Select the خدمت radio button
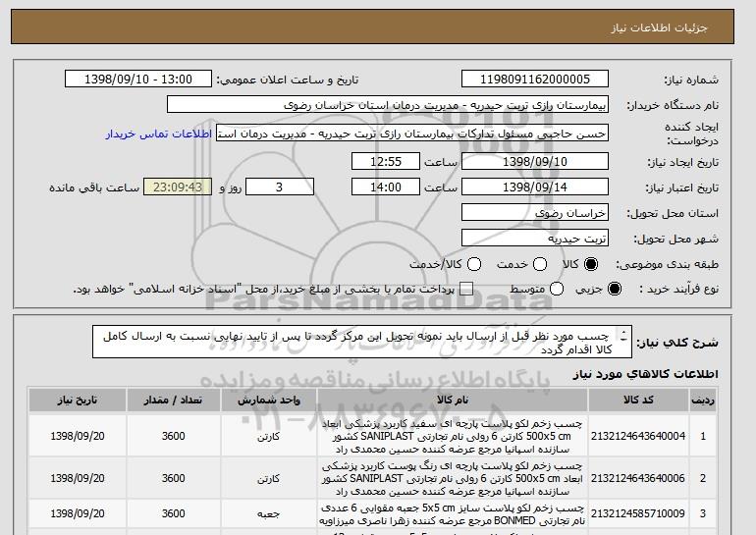This screenshot has height=535, width=756. (540, 264)
